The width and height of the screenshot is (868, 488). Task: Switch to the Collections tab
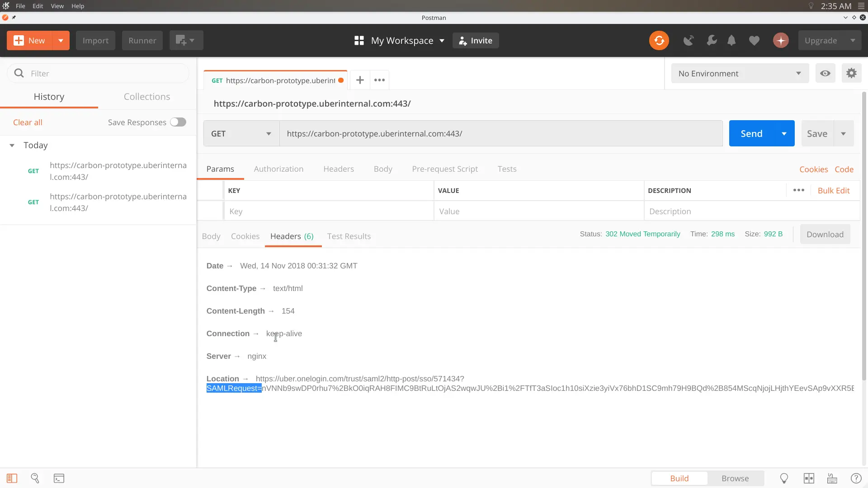point(147,97)
